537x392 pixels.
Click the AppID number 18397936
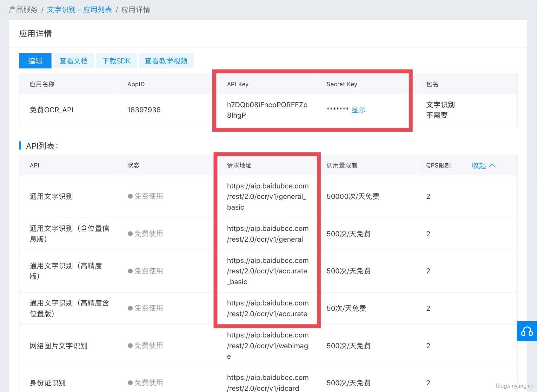[x=144, y=110]
